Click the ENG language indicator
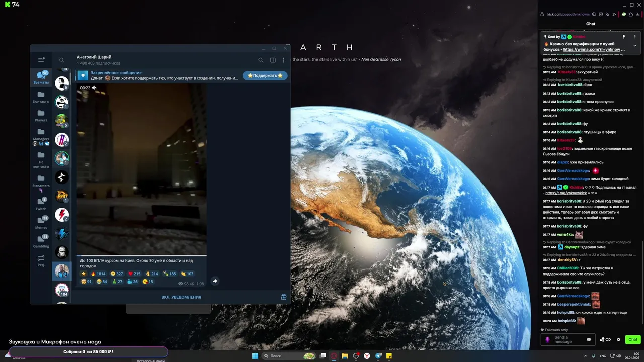This screenshot has height=362, width=644. pyautogui.click(x=602, y=356)
